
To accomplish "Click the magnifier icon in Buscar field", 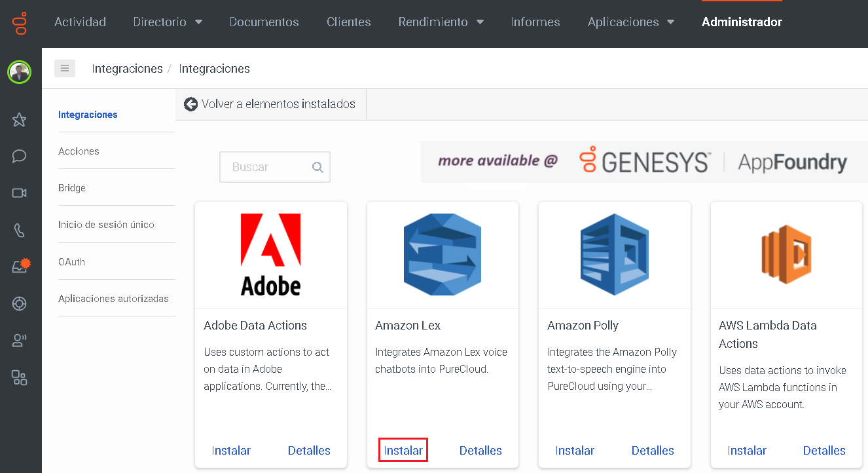I will point(318,167).
